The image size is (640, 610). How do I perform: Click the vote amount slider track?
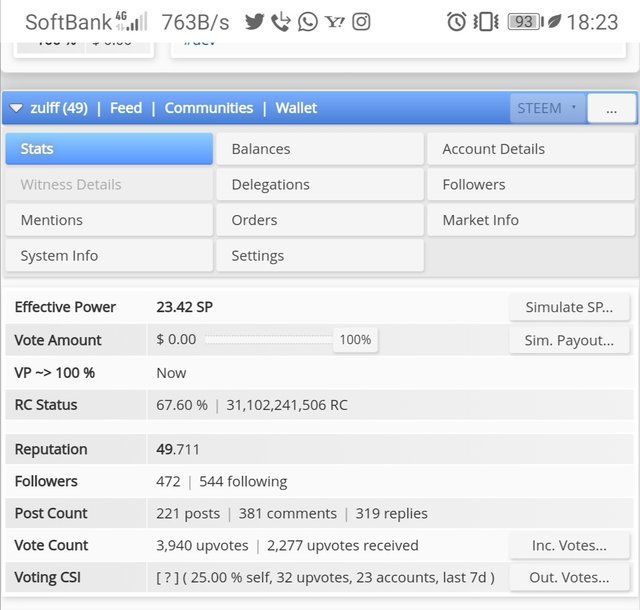[x=269, y=339]
